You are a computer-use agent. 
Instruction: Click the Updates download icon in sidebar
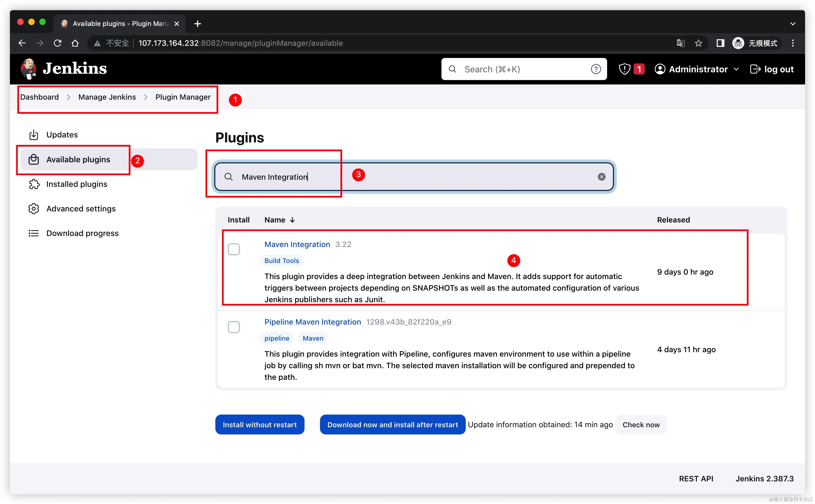click(x=33, y=135)
